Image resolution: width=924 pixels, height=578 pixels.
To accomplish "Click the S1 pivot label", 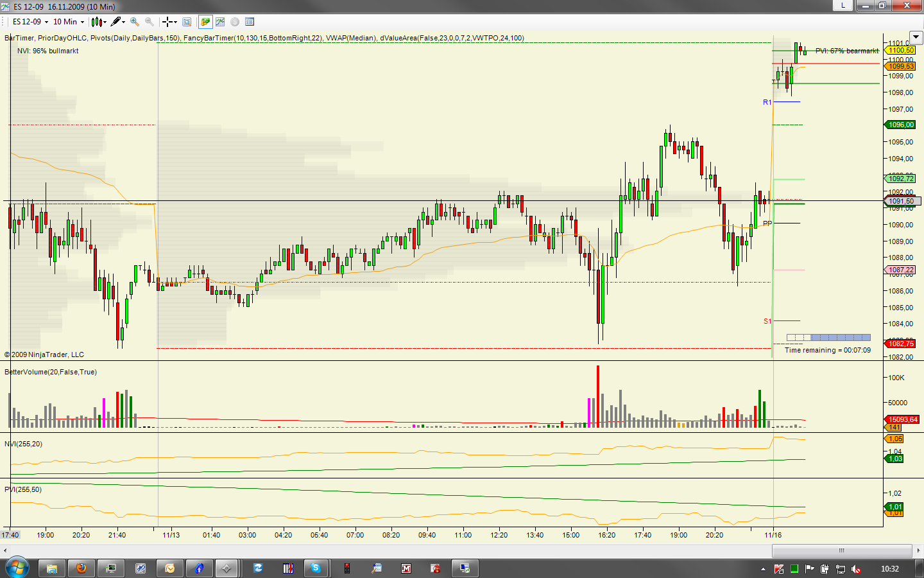I will [767, 321].
